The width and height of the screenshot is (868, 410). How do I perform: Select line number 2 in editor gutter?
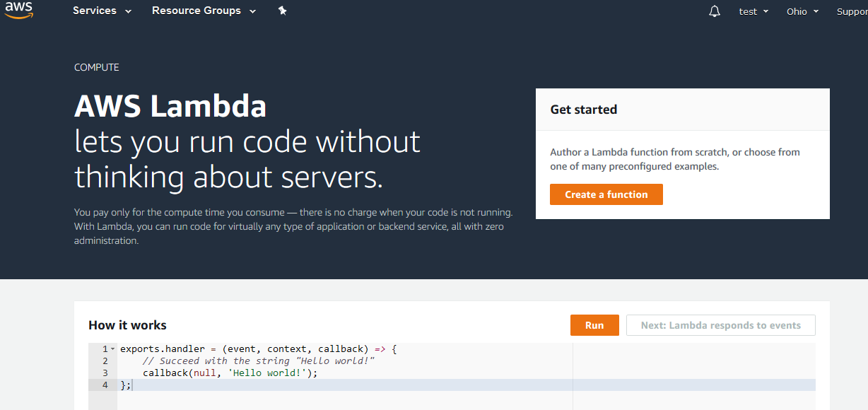coord(105,361)
